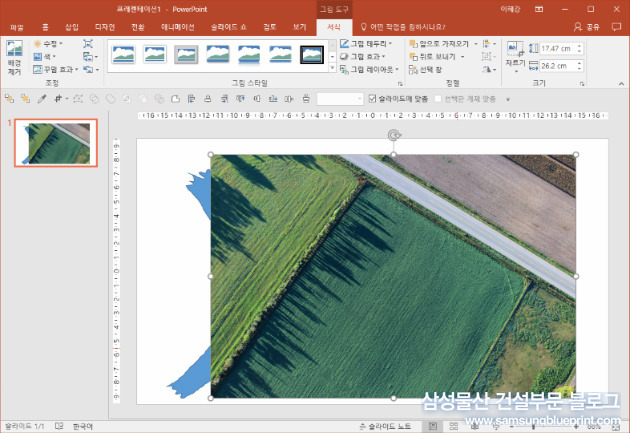The image size is (630, 433).
Task: Open the 보기 View tab
Action: 299,27
